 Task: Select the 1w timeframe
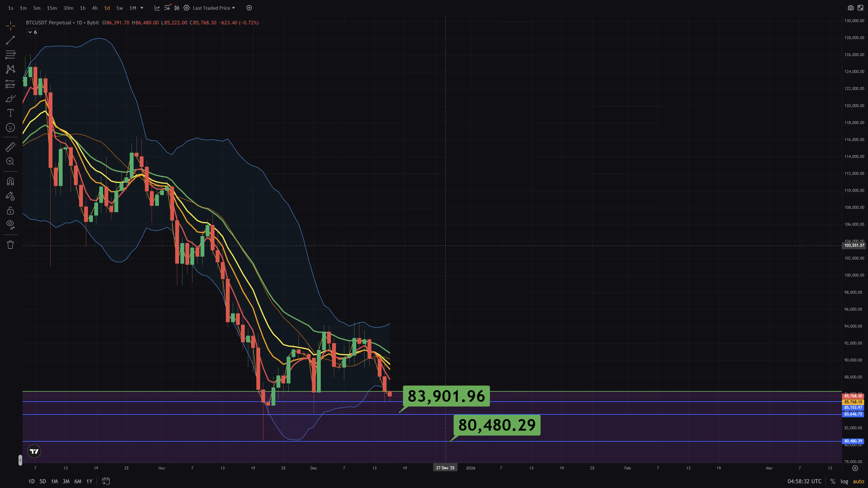pyautogui.click(x=119, y=8)
